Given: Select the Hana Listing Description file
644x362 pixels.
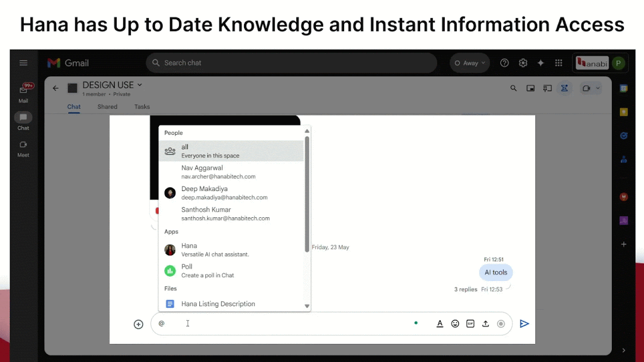Looking at the screenshot, I should (231, 304).
